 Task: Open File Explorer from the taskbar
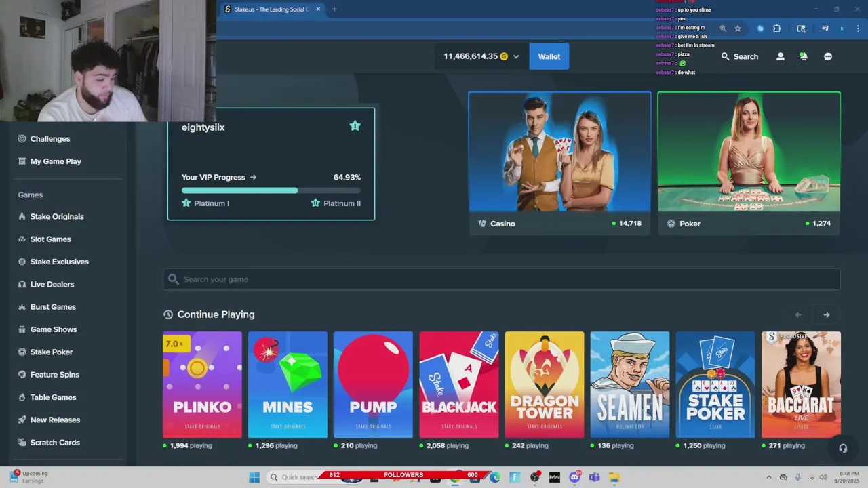[x=614, y=477]
